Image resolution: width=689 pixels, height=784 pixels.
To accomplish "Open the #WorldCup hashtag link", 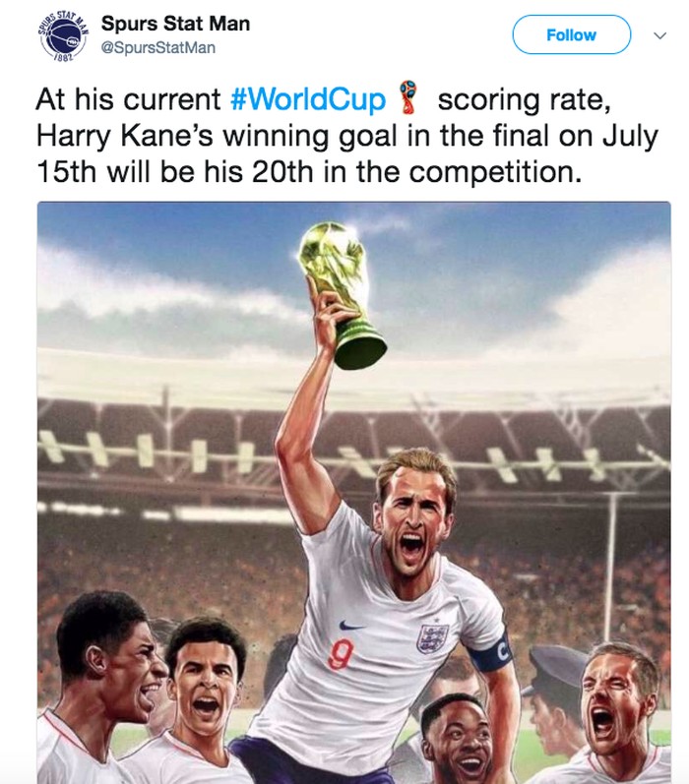I will point(306,101).
